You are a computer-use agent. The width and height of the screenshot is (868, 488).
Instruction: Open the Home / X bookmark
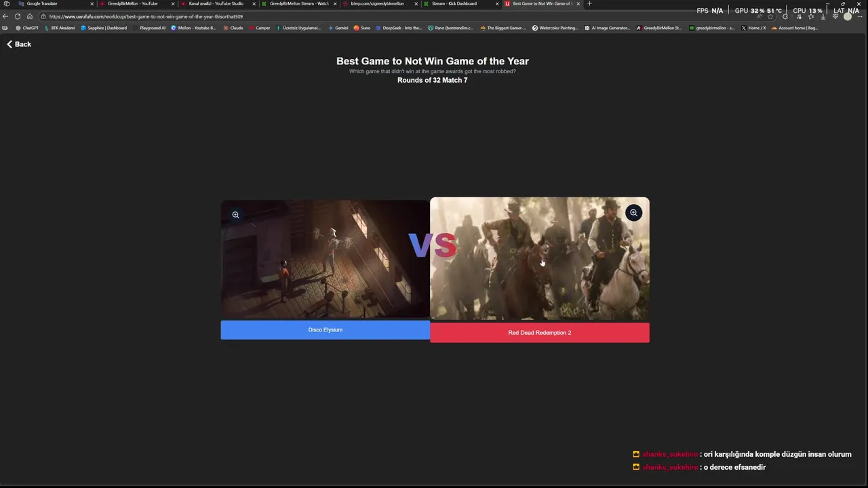tap(753, 28)
